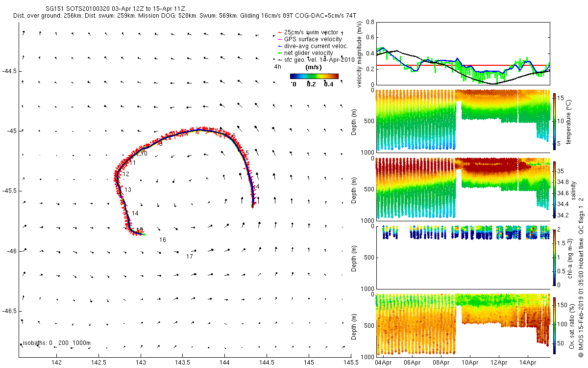This screenshot has width=588, height=368.
Task: Click the 08Apr date tick label
Action: point(441,362)
